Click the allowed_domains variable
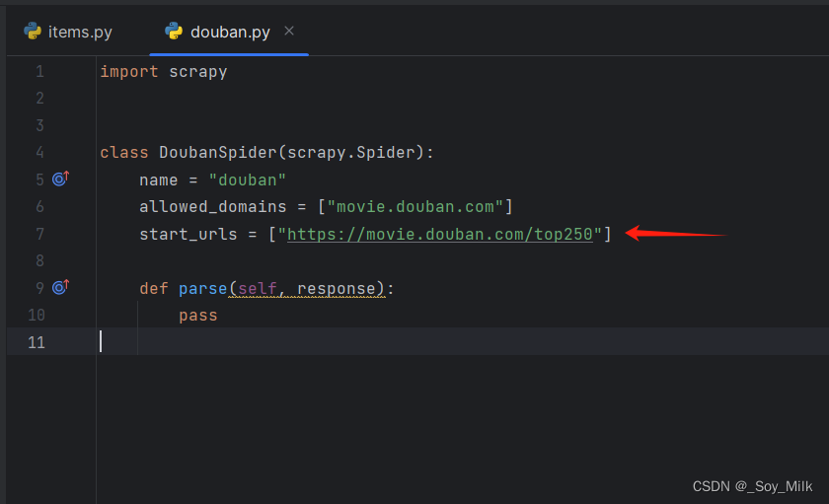The width and height of the screenshot is (829, 504). [213, 206]
